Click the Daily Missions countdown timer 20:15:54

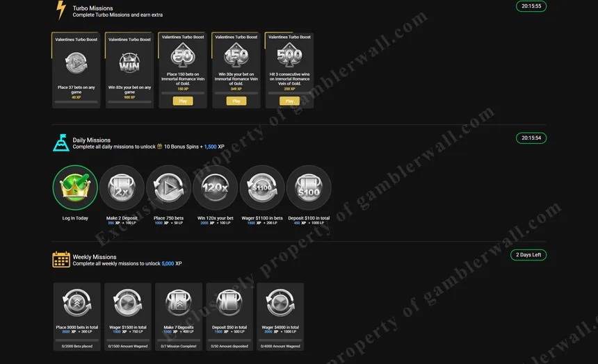coord(531,138)
